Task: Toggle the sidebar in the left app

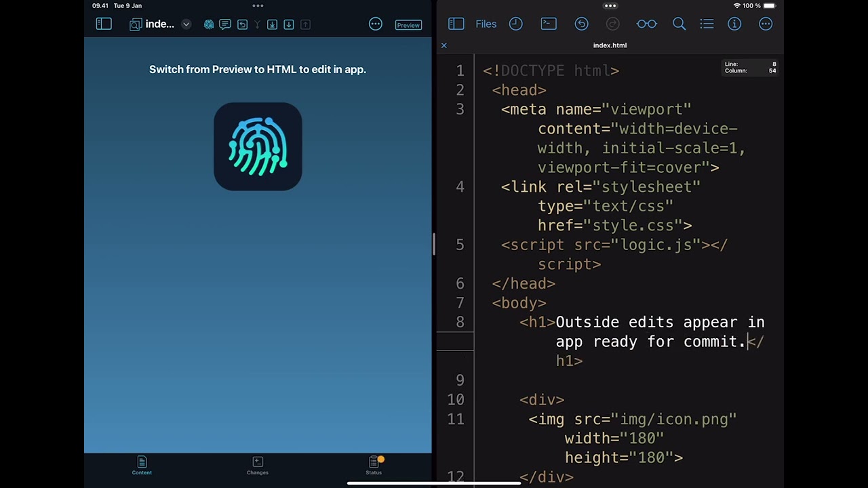Action: (104, 24)
